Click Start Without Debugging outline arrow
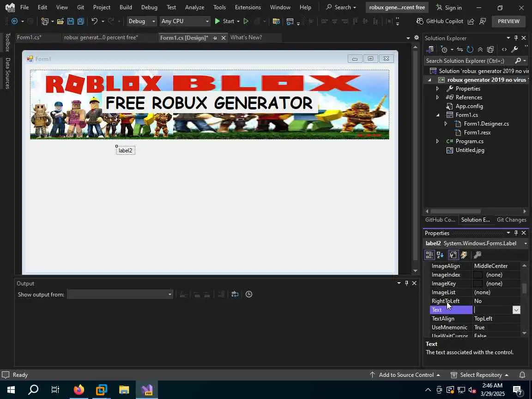The image size is (532, 399). 246,21
